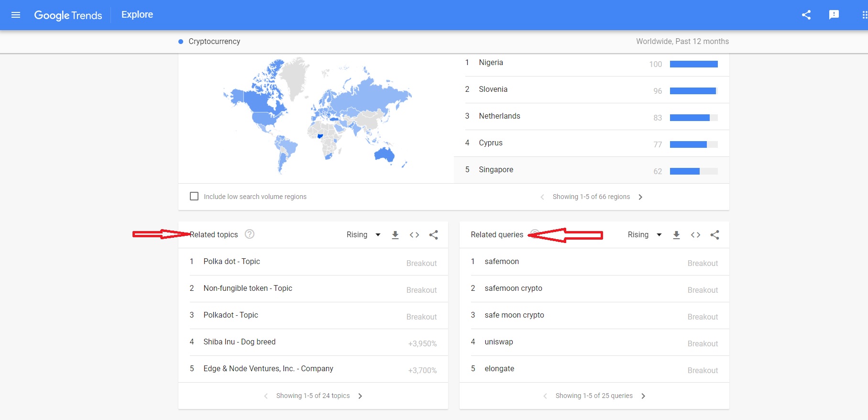Open embed code for Related topics
Image resolution: width=868 pixels, height=420 pixels.
point(414,235)
